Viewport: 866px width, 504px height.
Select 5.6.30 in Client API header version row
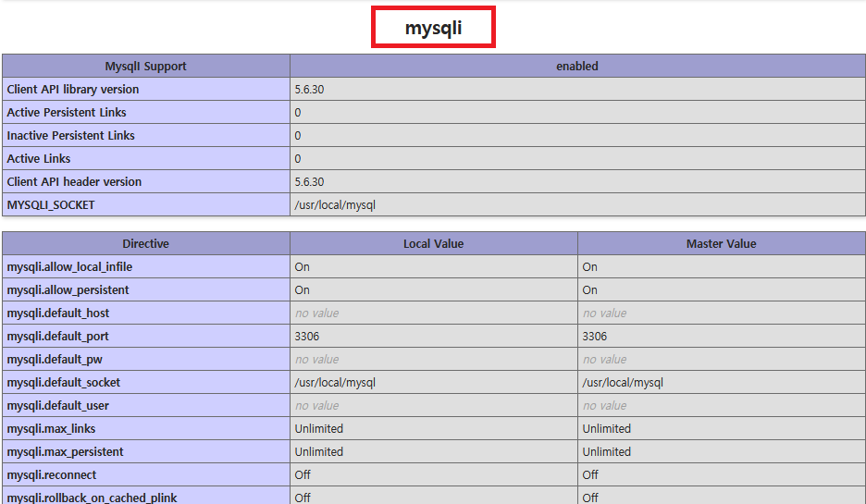click(x=309, y=182)
